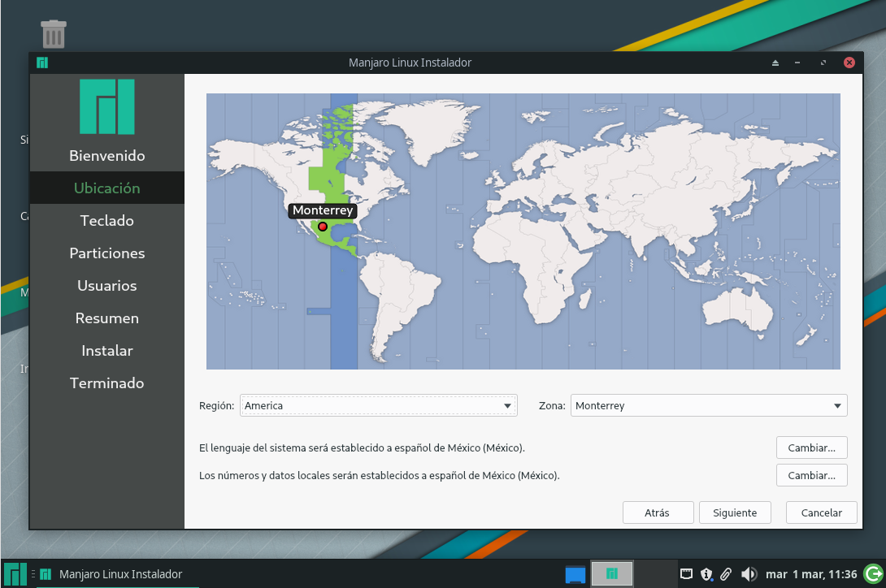Viewport: 886px width, 588px height.
Task: Click the show desktop icon in the taskbar
Action: click(575, 574)
